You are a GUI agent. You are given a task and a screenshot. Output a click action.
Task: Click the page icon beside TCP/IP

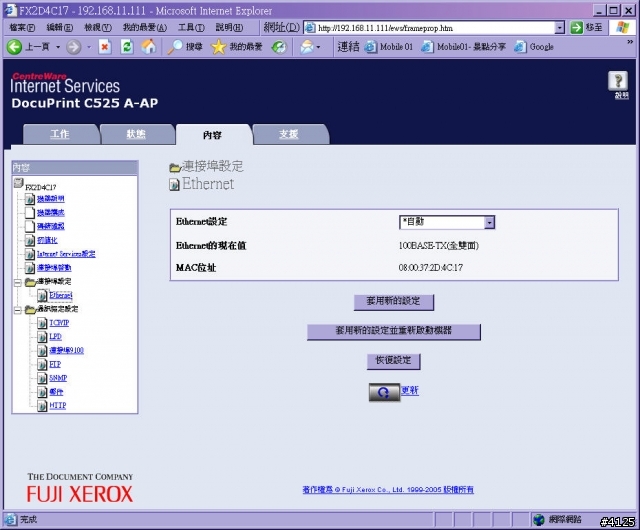pos(42,323)
